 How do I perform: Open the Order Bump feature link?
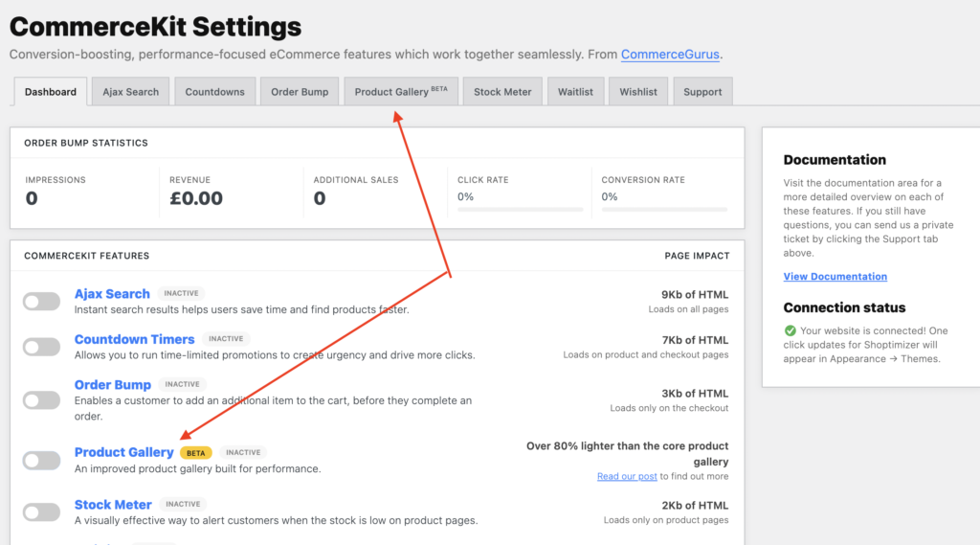tap(113, 385)
